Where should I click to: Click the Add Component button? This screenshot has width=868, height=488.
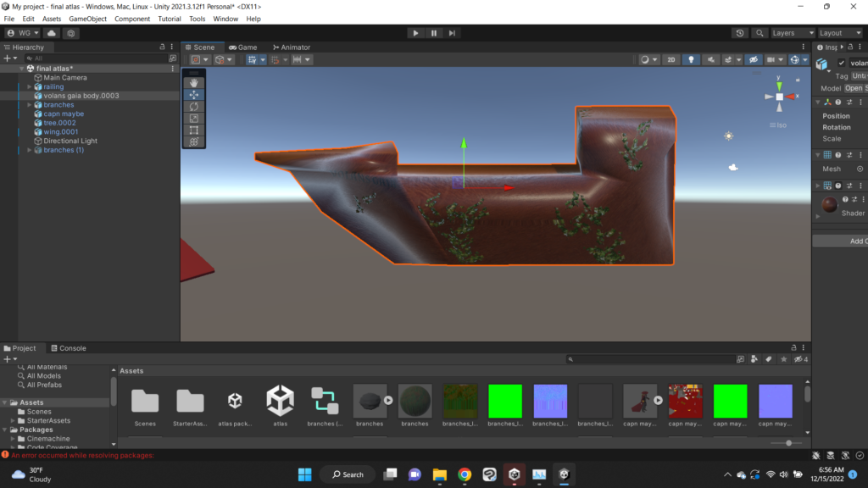840,241
